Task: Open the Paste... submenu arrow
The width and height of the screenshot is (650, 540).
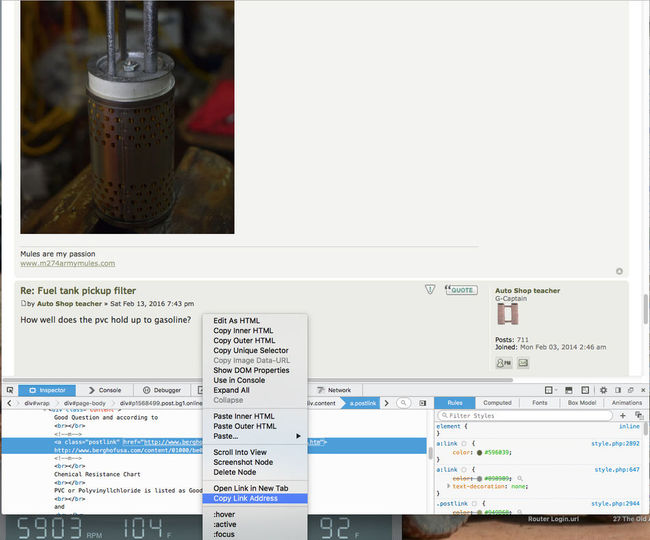Action: pos(298,436)
